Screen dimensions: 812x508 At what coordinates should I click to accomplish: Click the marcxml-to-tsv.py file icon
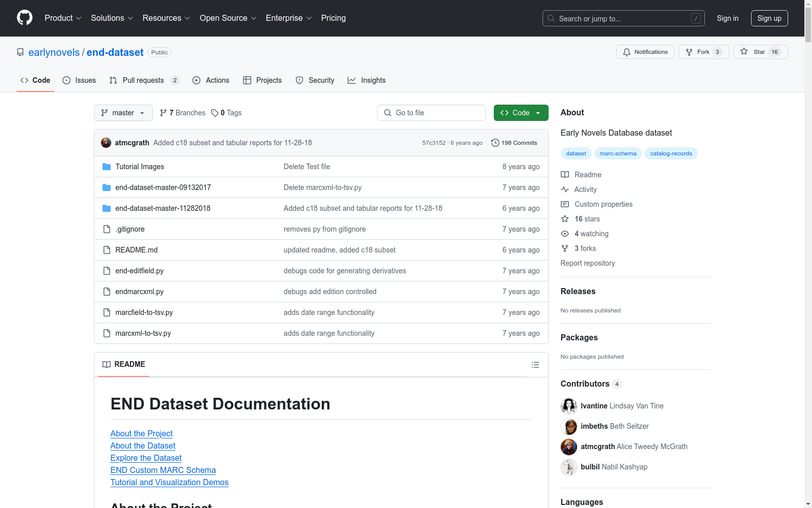click(x=107, y=333)
